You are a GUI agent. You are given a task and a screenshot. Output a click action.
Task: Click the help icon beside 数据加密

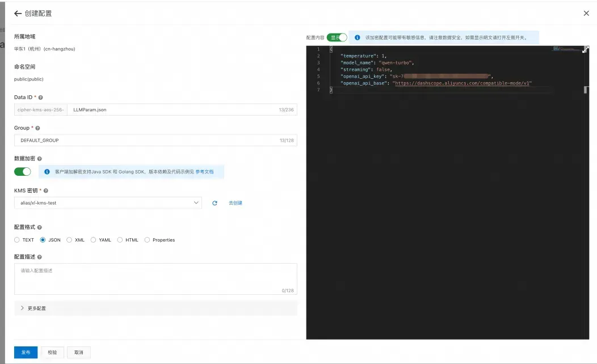click(39, 159)
